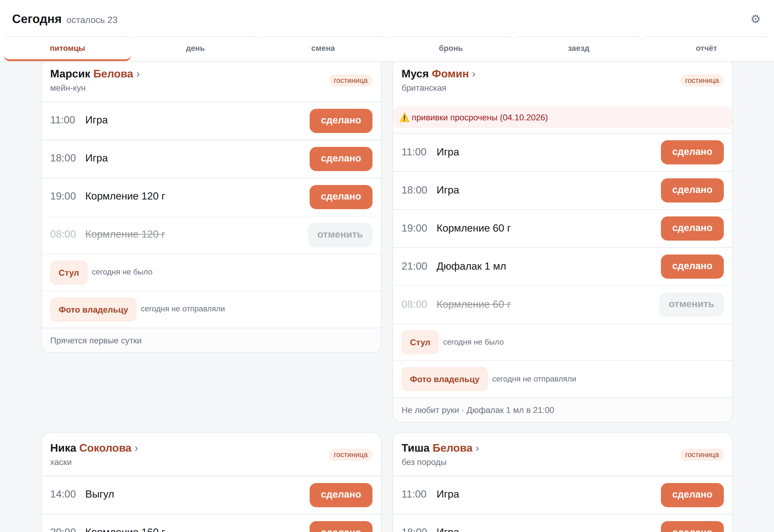Mark Марсик 11:00 Игра as сделано
This screenshot has width=774, height=532.
[x=341, y=121]
